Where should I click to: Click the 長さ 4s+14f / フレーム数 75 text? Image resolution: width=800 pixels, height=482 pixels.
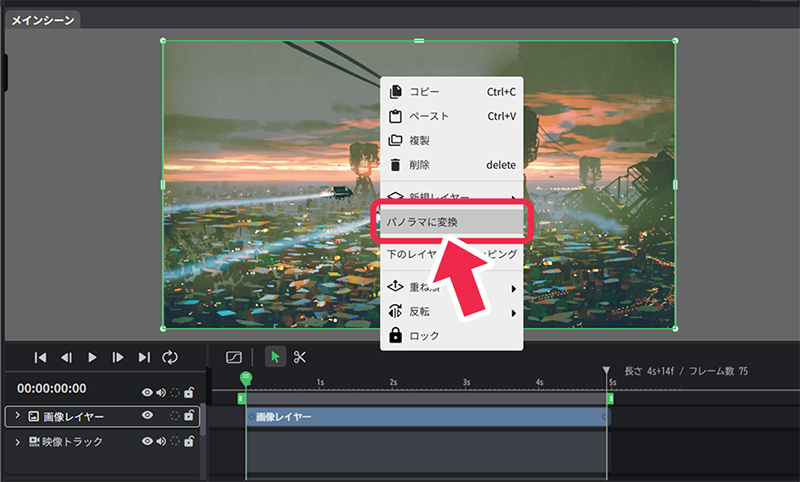686,371
